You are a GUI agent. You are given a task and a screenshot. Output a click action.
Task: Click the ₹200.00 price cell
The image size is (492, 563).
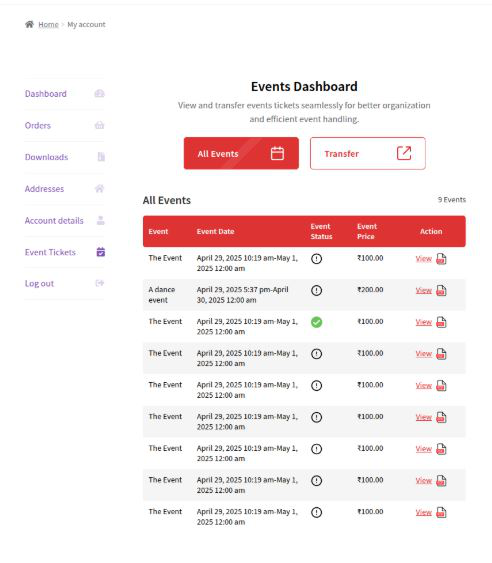tap(370, 290)
